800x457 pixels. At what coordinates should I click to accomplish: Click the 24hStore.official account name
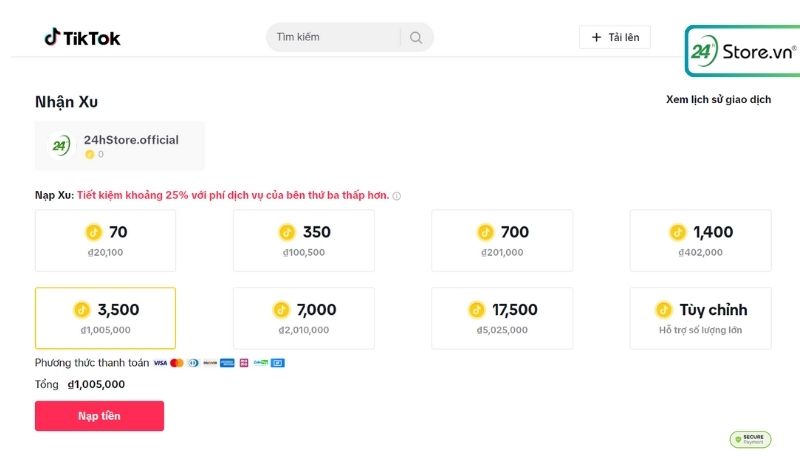(x=131, y=140)
